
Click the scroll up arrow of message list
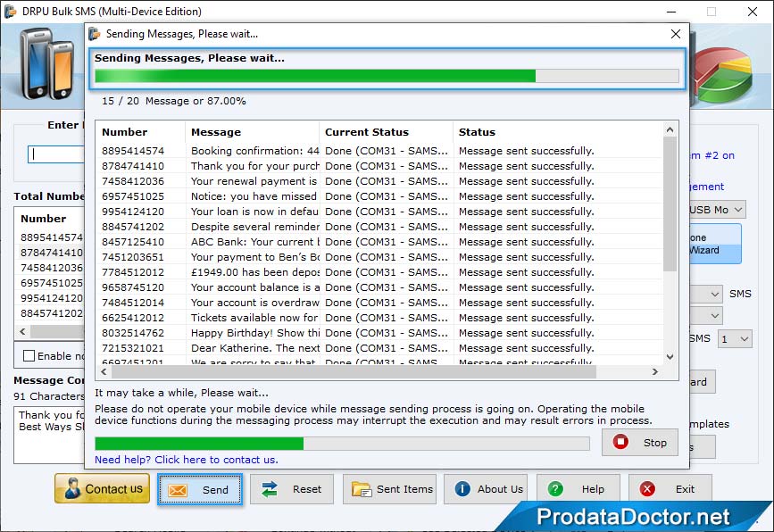point(670,129)
